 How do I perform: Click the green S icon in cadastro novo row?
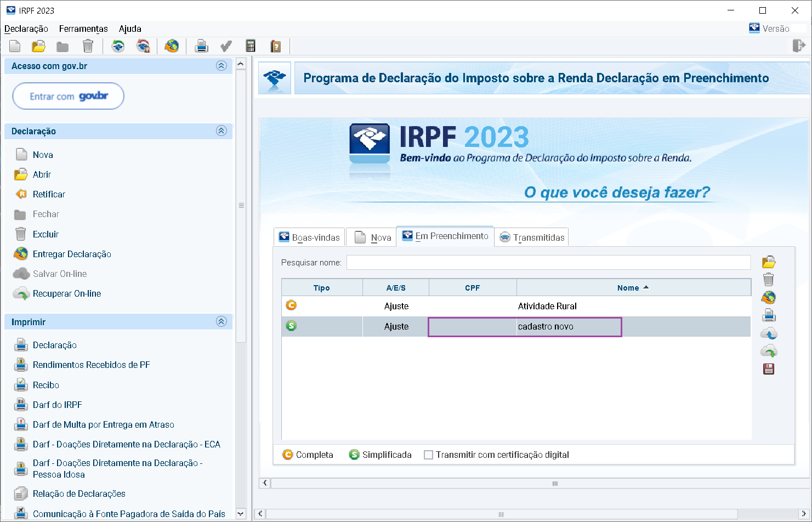291,326
